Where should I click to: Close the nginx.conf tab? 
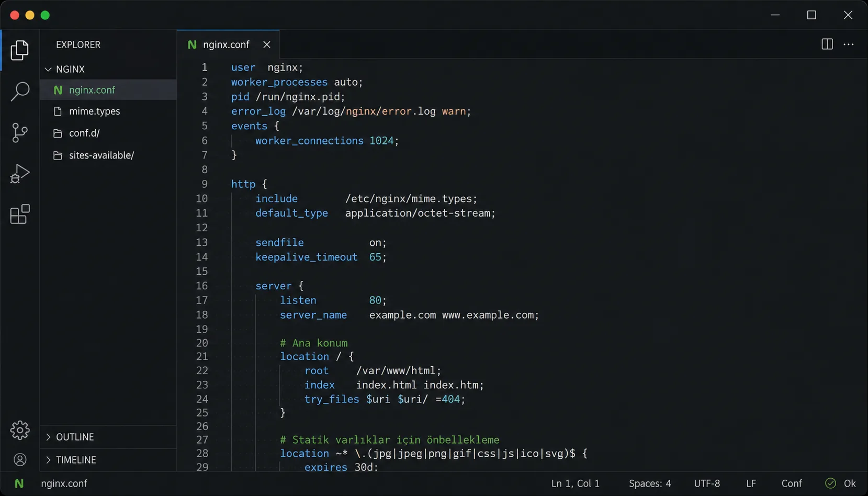(267, 44)
